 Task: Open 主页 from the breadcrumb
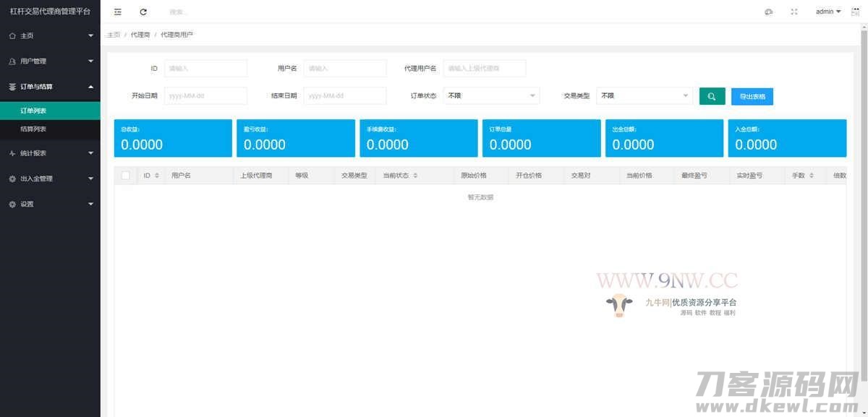click(113, 34)
